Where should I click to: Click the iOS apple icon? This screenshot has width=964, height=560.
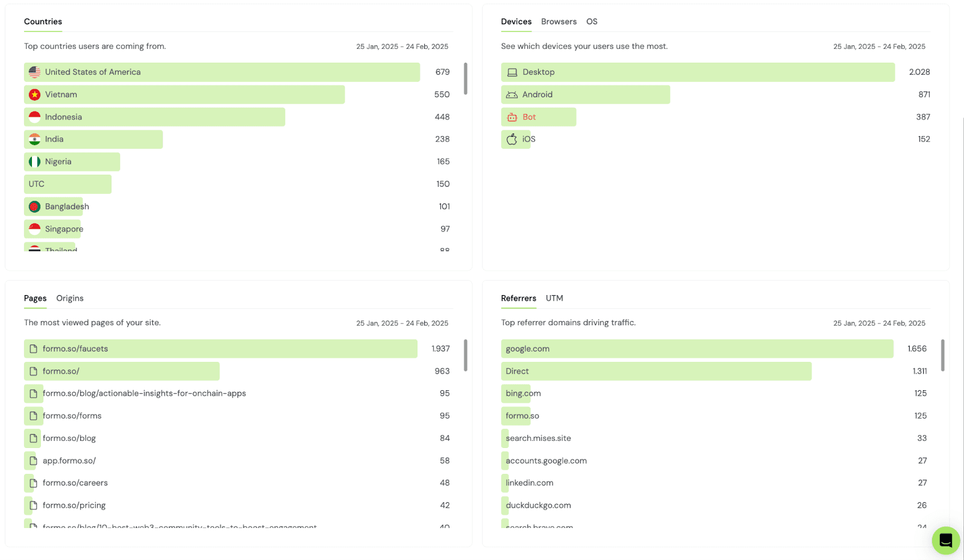pos(512,139)
